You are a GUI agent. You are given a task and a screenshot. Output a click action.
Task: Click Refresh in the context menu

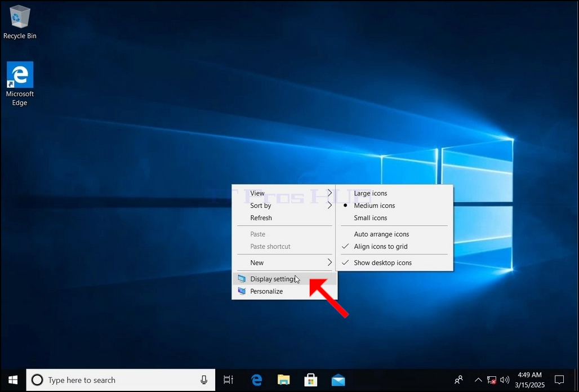(284, 218)
